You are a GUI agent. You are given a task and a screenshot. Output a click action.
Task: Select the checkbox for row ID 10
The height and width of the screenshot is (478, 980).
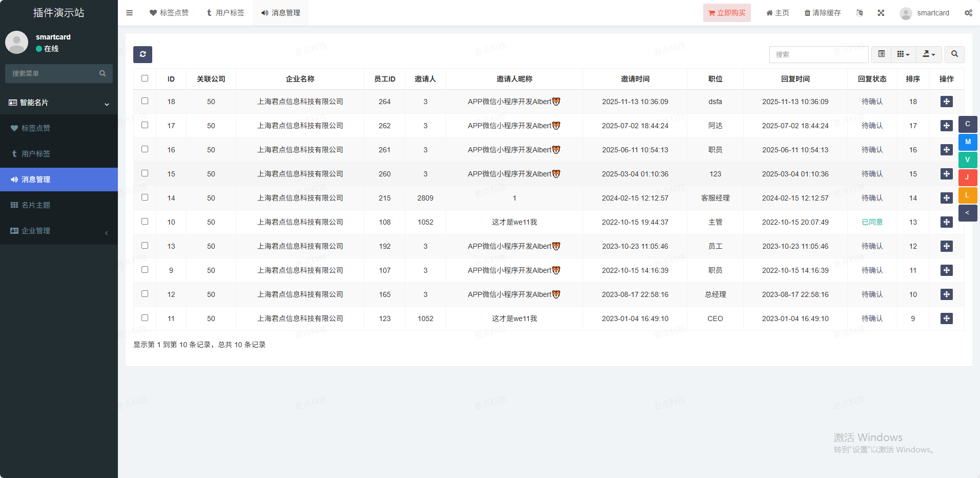pos(145,222)
